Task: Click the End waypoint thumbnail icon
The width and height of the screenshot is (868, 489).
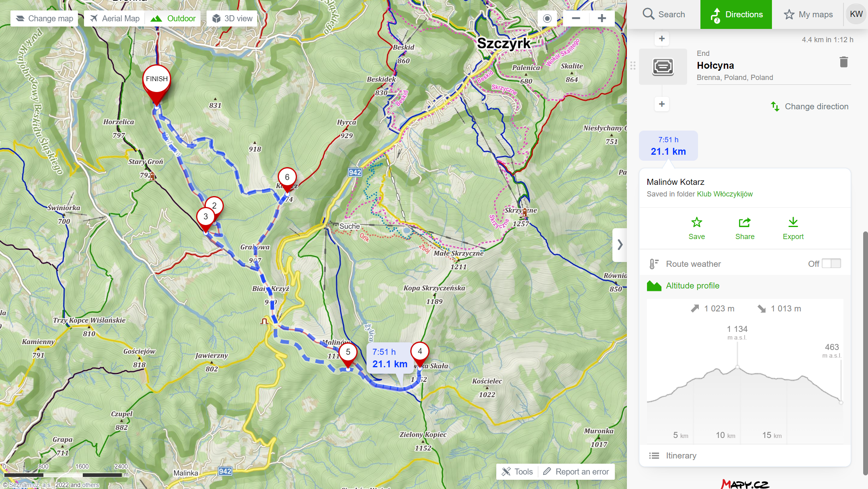Action: 663,67
